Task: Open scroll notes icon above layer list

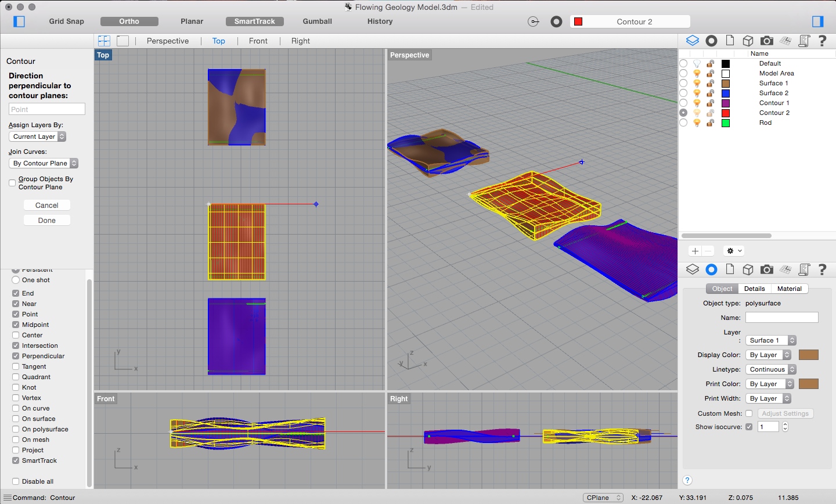Action: click(804, 41)
